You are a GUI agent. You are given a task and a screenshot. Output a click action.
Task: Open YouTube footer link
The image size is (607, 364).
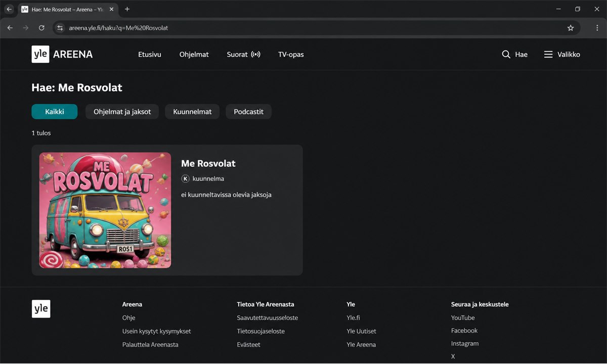pos(463,318)
